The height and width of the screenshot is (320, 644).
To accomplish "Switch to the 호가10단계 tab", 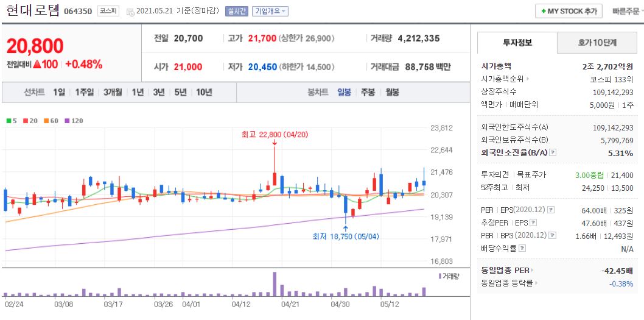I will 598,43.
